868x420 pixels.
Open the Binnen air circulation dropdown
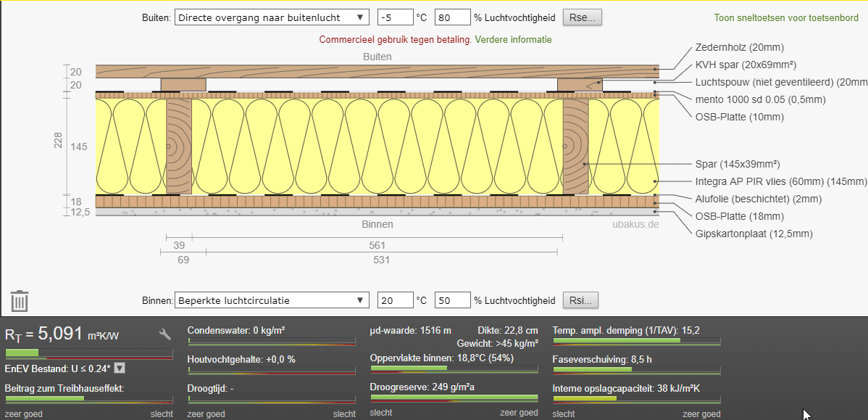(x=272, y=300)
